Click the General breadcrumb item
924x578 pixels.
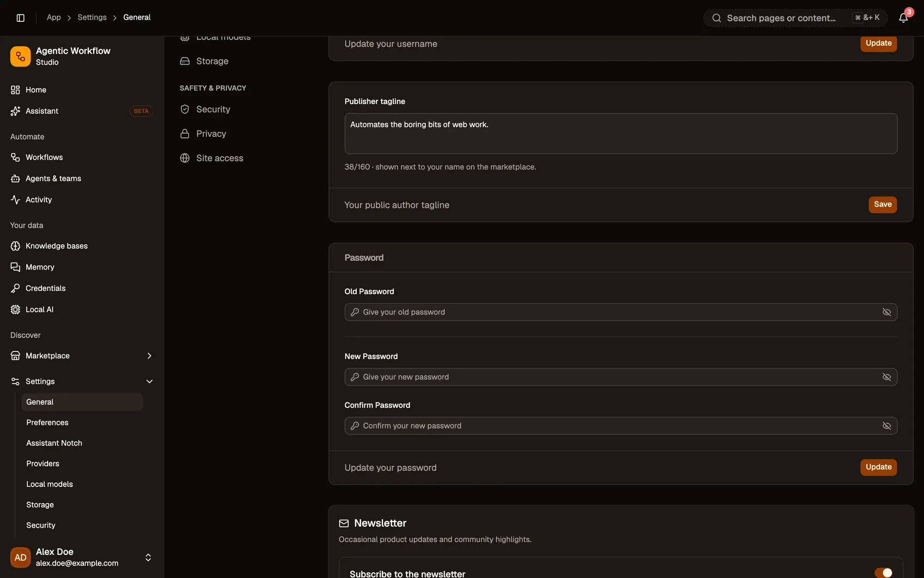tap(137, 18)
